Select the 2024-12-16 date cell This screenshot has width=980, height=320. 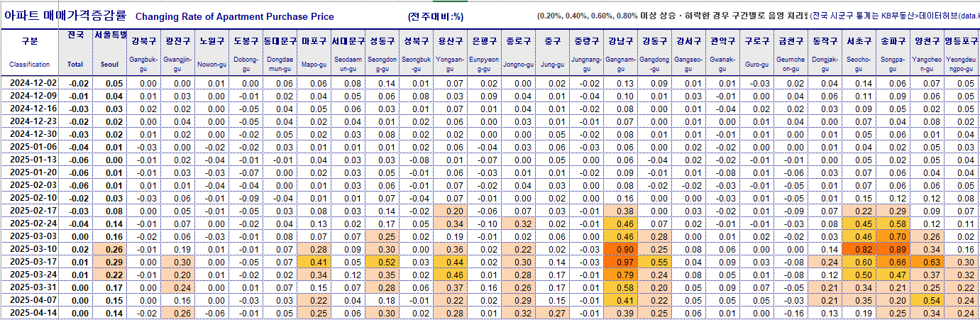(x=30, y=109)
